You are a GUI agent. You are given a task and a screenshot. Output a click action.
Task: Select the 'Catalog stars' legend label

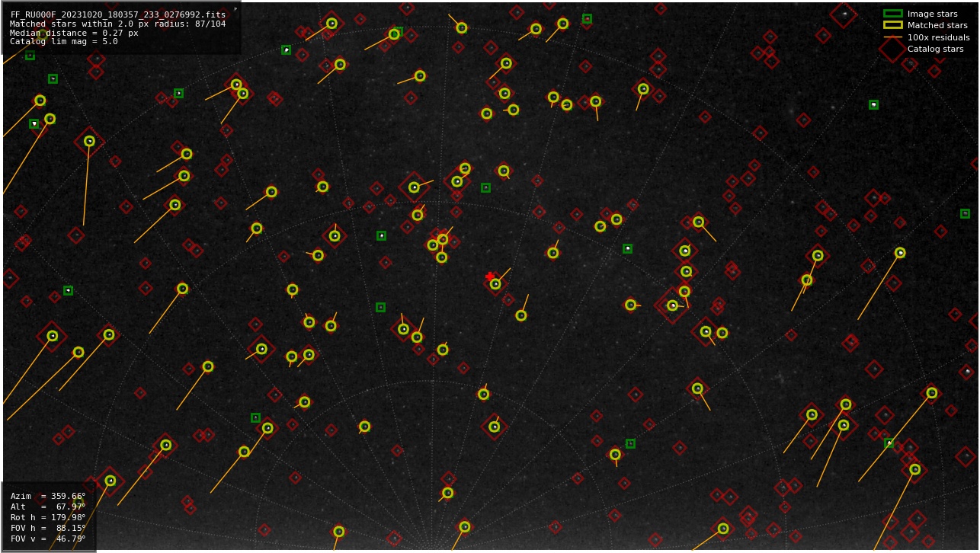click(935, 49)
